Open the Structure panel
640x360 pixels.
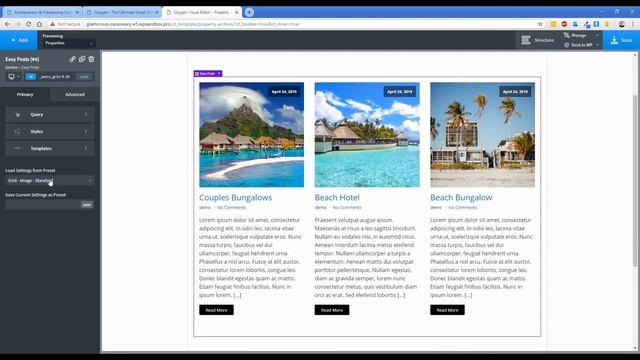pyautogui.click(x=537, y=40)
